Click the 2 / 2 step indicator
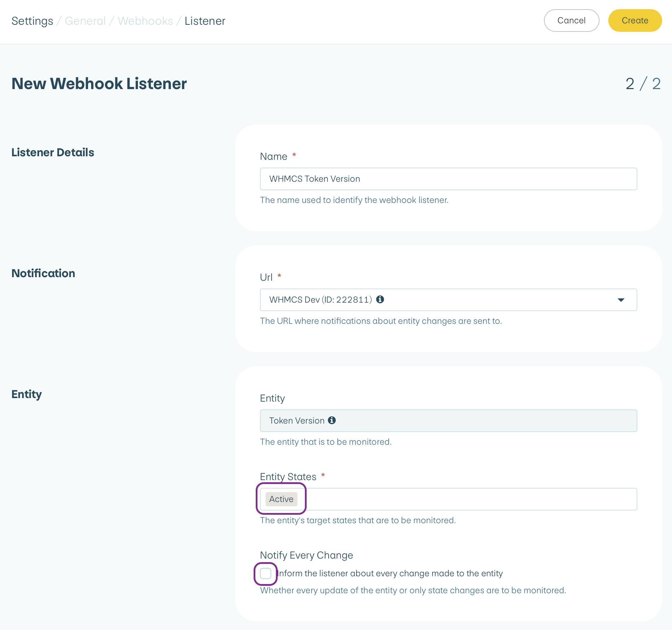672x630 pixels. point(643,84)
